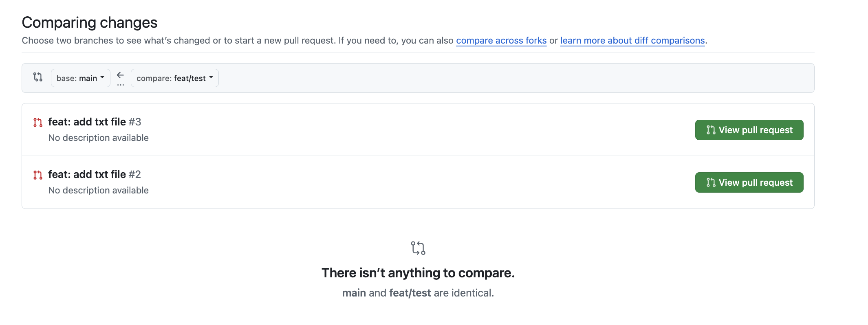868x325 pixels.
Task: Click the pull request icon in second View button
Action: pos(711,182)
